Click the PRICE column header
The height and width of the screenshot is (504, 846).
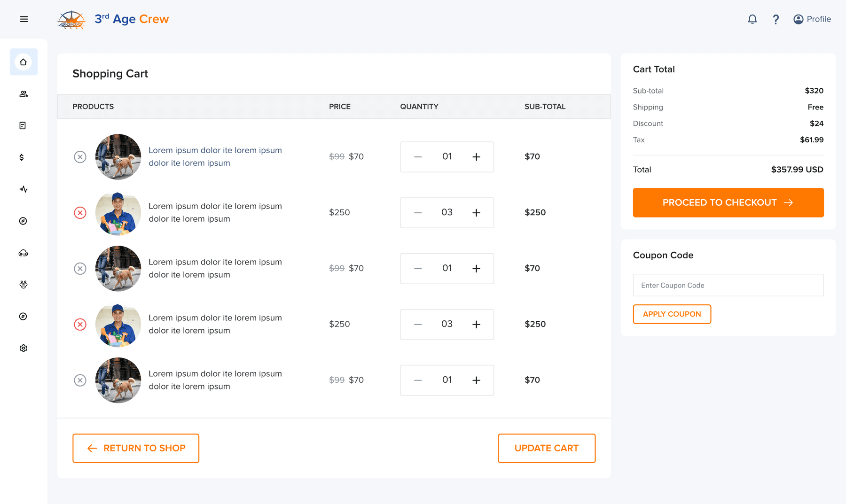340,107
